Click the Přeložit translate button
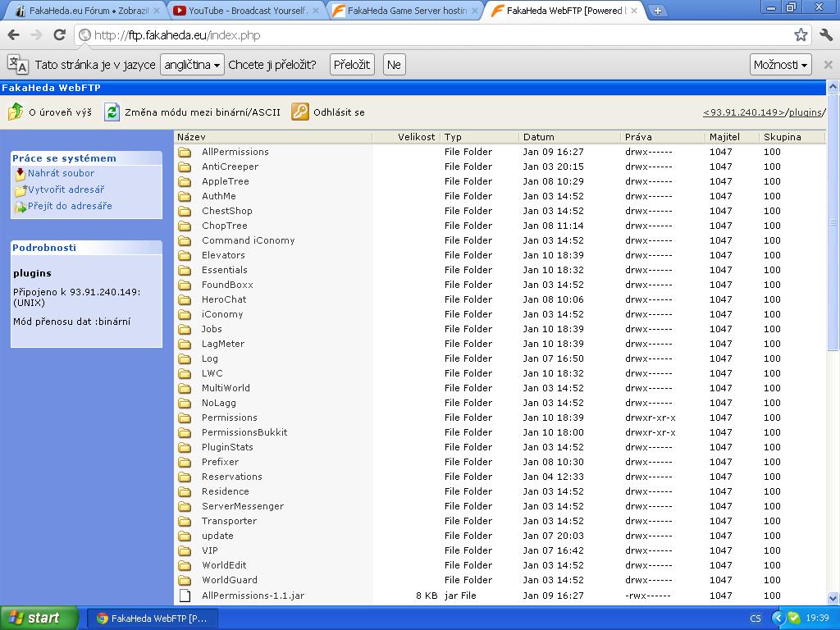 [x=351, y=65]
